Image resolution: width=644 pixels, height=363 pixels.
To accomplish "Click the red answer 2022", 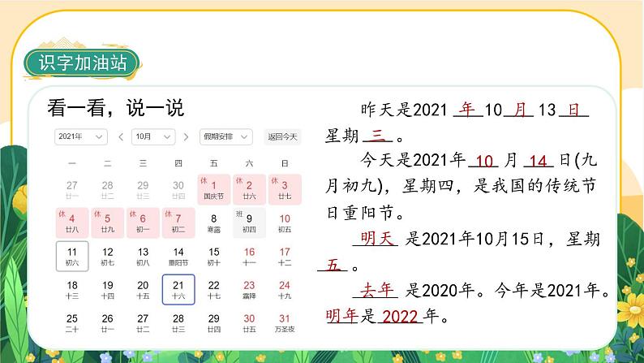I will click(400, 317).
